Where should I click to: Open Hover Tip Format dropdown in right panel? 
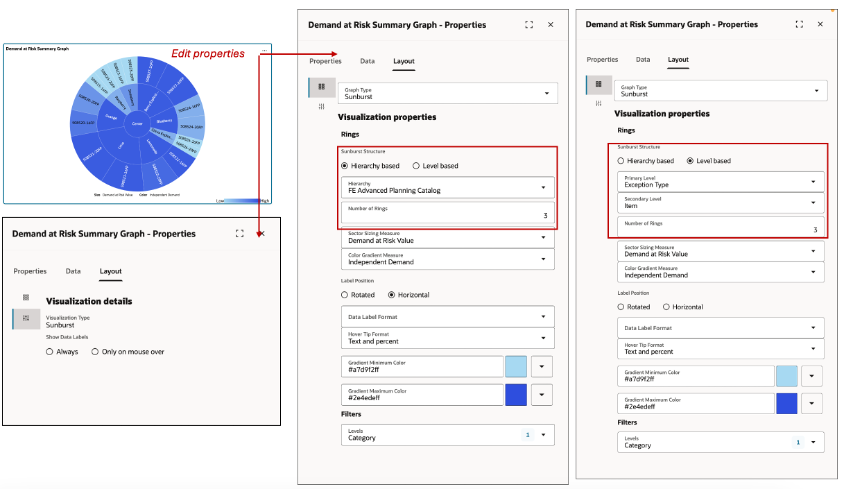pyautogui.click(x=721, y=348)
